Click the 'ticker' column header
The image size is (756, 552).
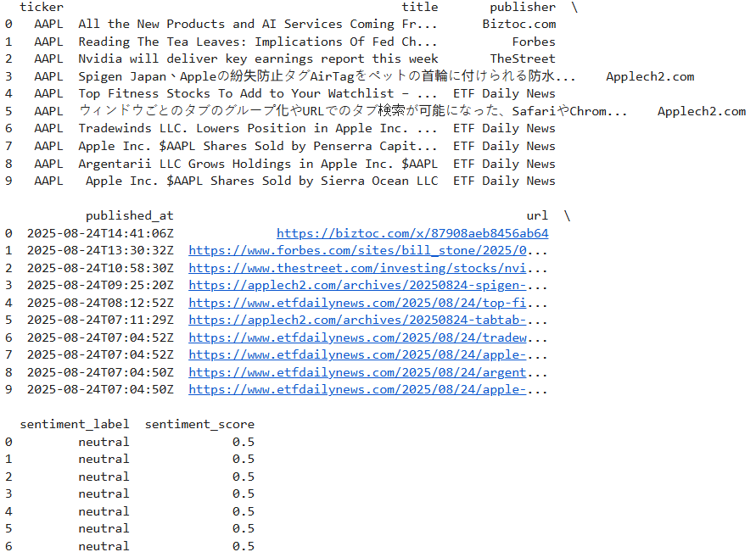[x=42, y=8]
